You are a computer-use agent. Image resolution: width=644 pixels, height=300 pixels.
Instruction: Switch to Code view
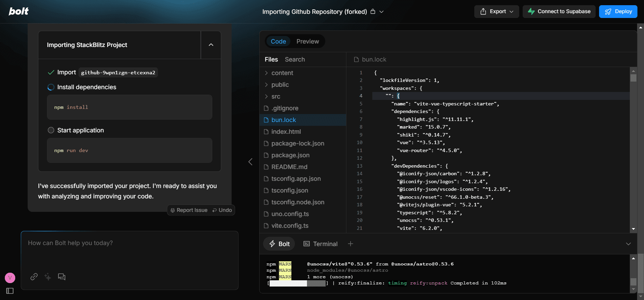coord(278,41)
